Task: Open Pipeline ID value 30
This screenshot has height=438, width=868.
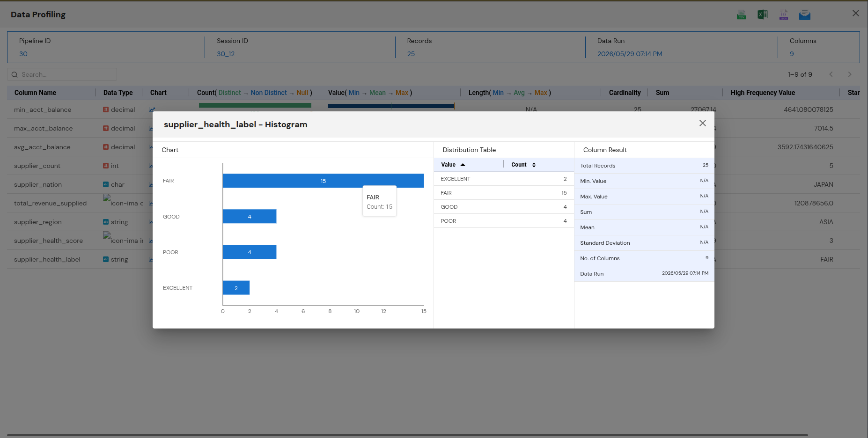Action: coord(23,54)
